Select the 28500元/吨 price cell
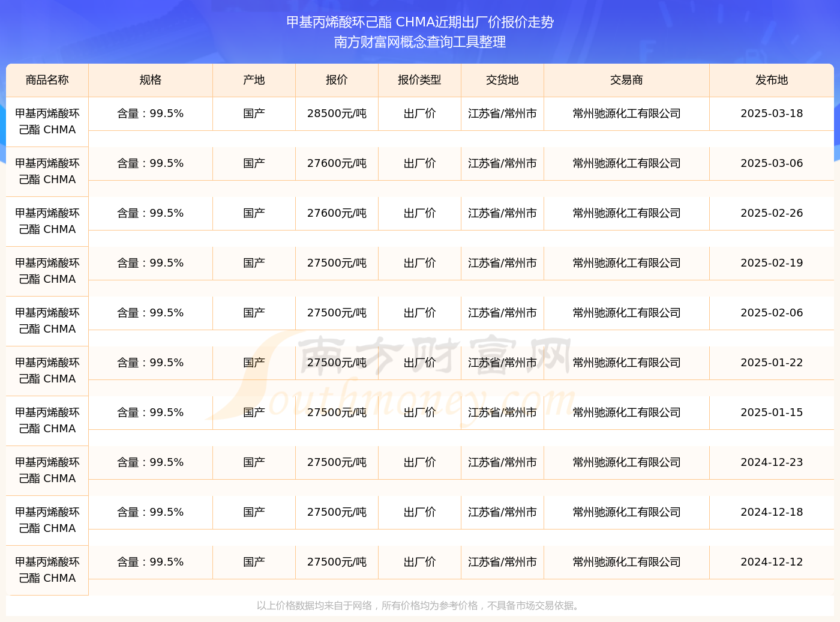The width and height of the screenshot is (840, 622). pyautogui.click(x=337, y=113)
